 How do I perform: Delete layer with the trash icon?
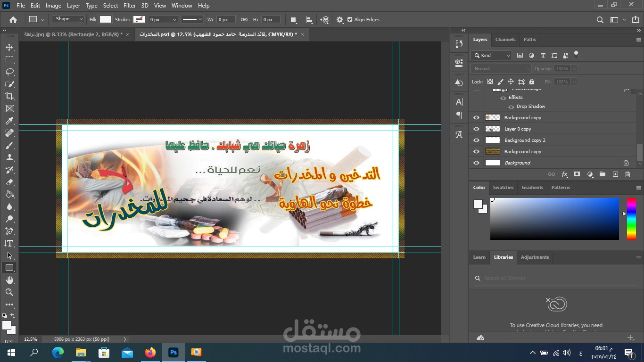pos(627,174)
